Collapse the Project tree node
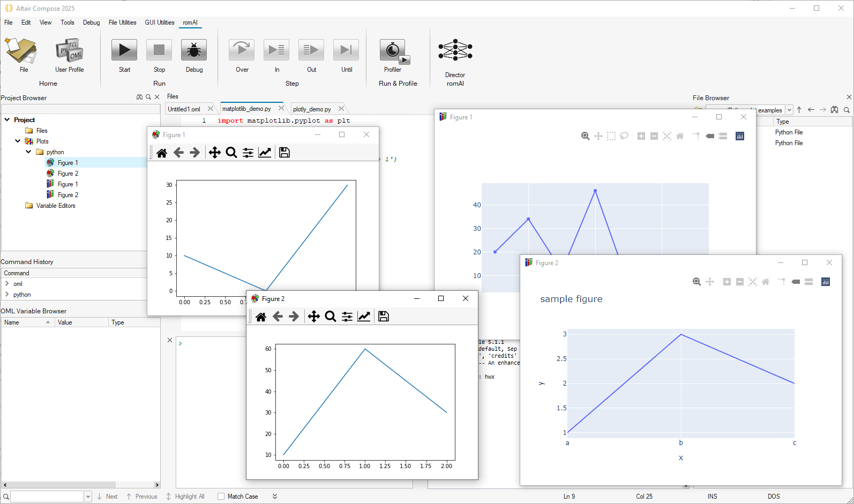 [7, 119]
